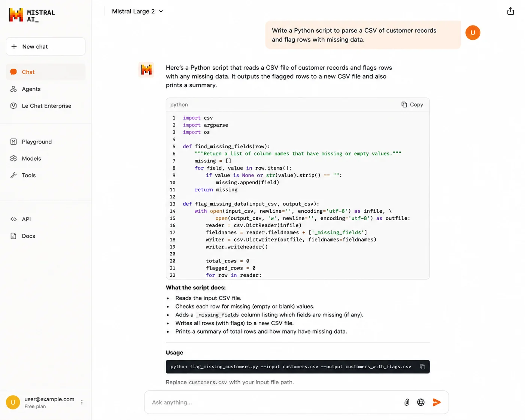Click the Le Chat Enterprise shield icon

click(13, 106)
